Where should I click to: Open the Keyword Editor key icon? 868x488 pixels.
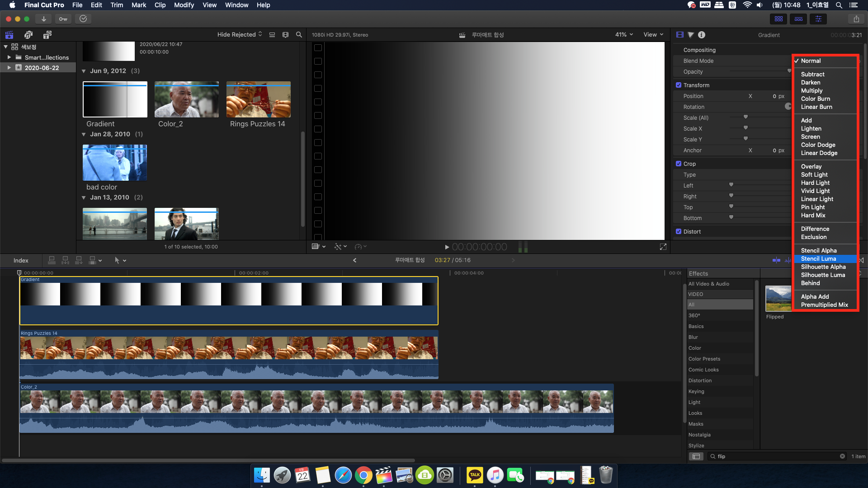coord(63,19)
